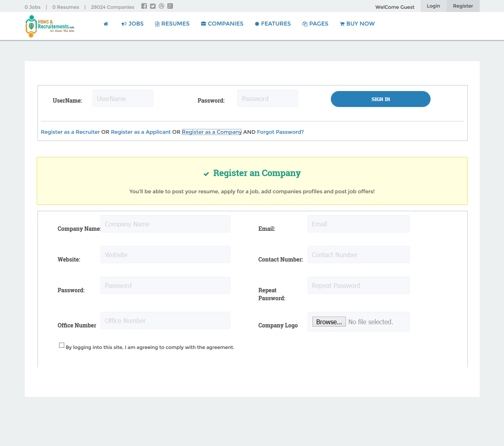Click the SIGN IN button
This screenshot has height=446, width=504.
381,99
